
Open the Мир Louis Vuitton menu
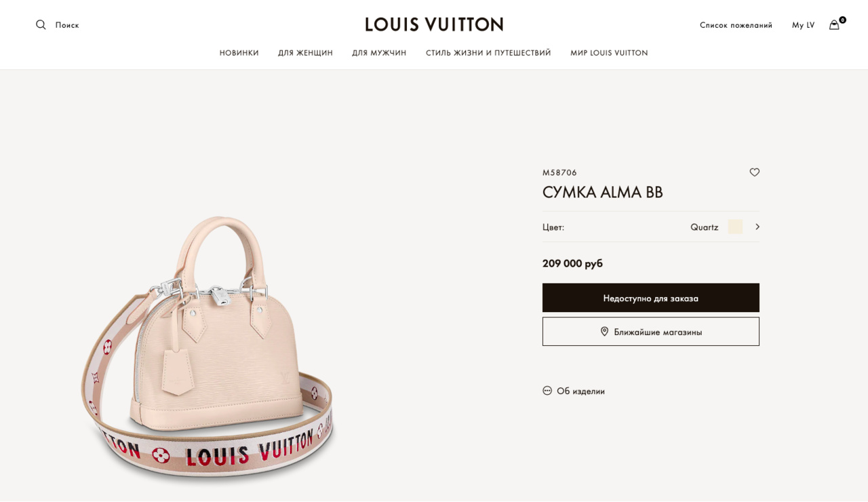[x=609, y=53]
